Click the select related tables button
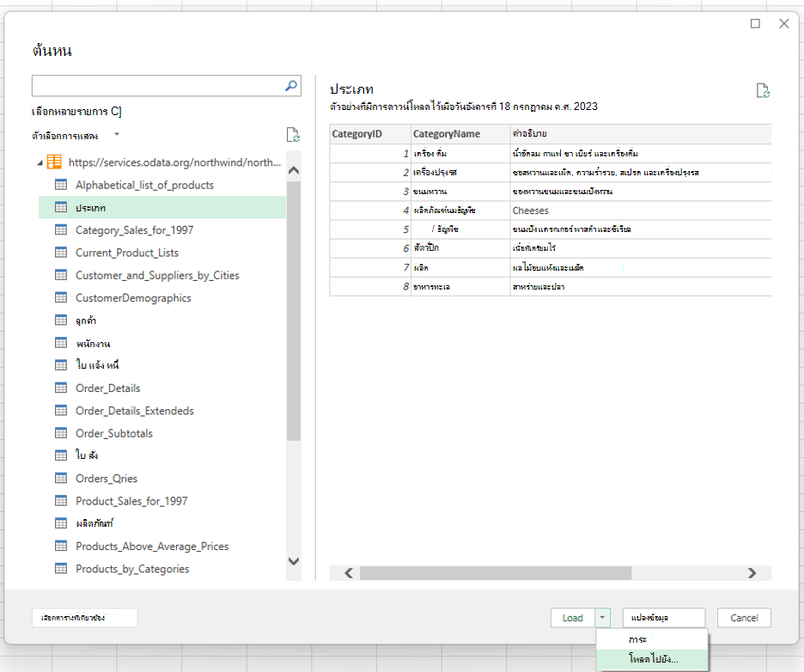 84,618
